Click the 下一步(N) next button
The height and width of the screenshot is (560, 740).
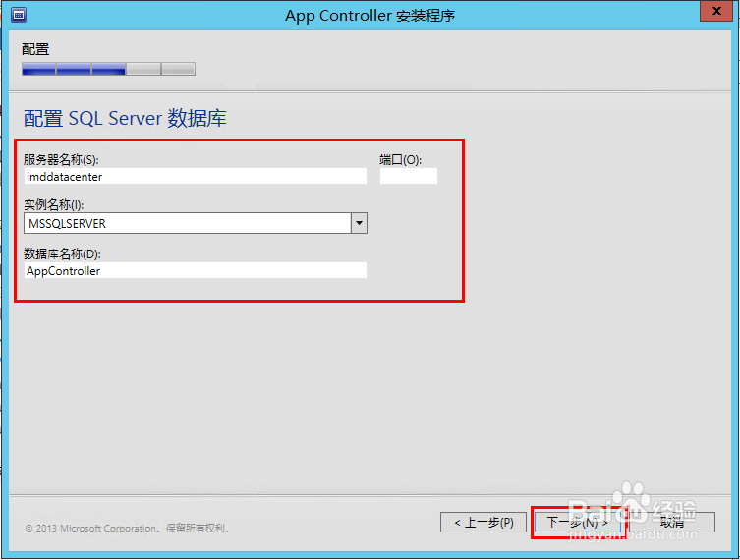[x=578, y=523]
